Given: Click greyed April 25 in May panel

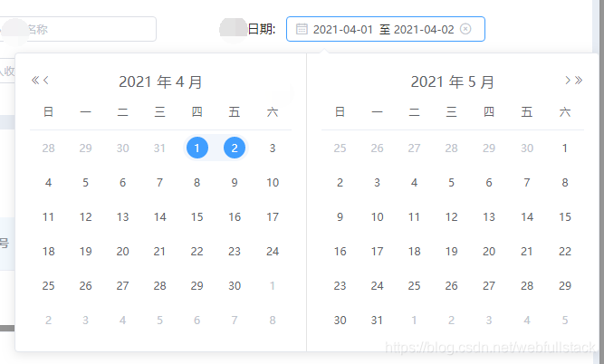Looking at the screenshot, I should click(x=340, y=148).
